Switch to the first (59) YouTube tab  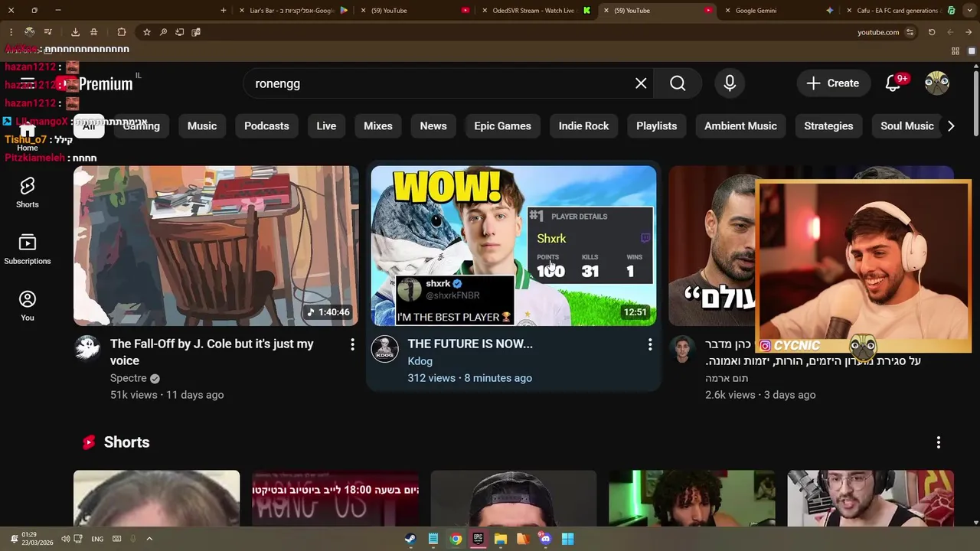point(413,11)
